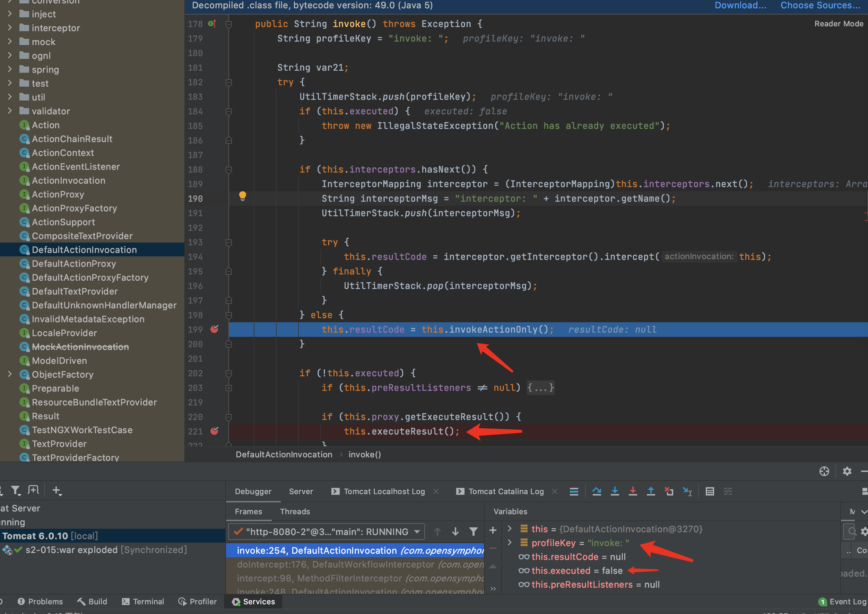Click the Choose Sources... link
Screen dimensions: 868x614
tap(821, 5)
